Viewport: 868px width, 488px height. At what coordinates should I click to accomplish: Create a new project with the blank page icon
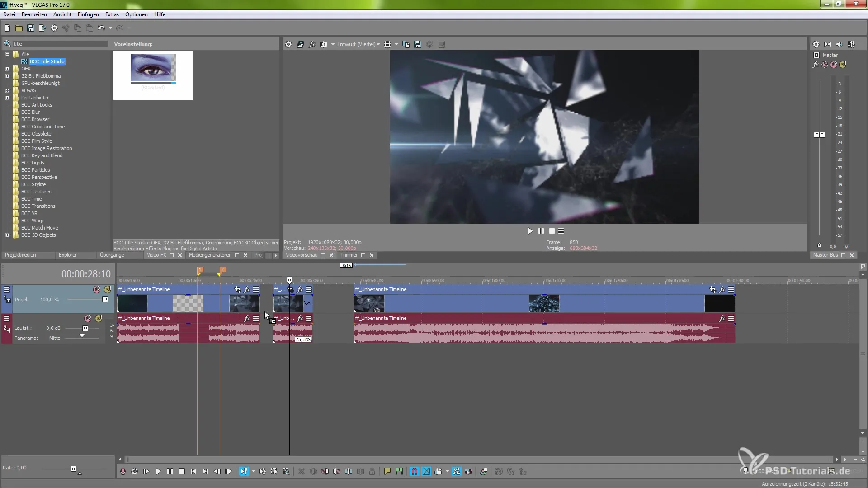pyautogui.click(x=7, y=28)
